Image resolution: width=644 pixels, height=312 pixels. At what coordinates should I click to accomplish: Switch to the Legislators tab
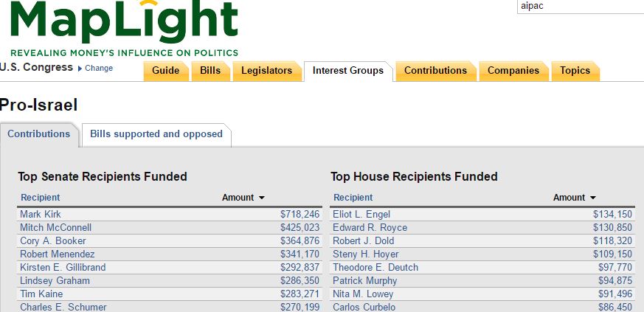[x=266, y=71]
